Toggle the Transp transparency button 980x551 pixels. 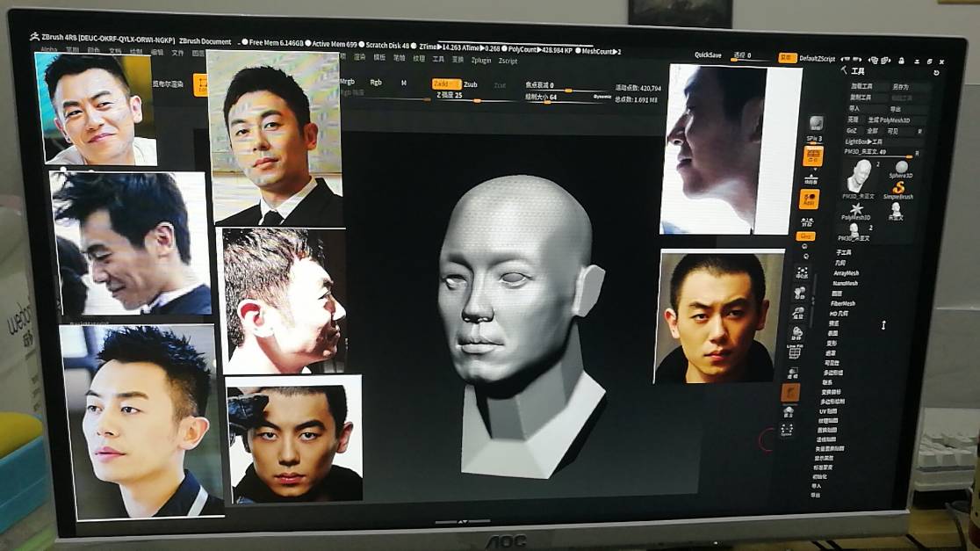pos(792,373)
